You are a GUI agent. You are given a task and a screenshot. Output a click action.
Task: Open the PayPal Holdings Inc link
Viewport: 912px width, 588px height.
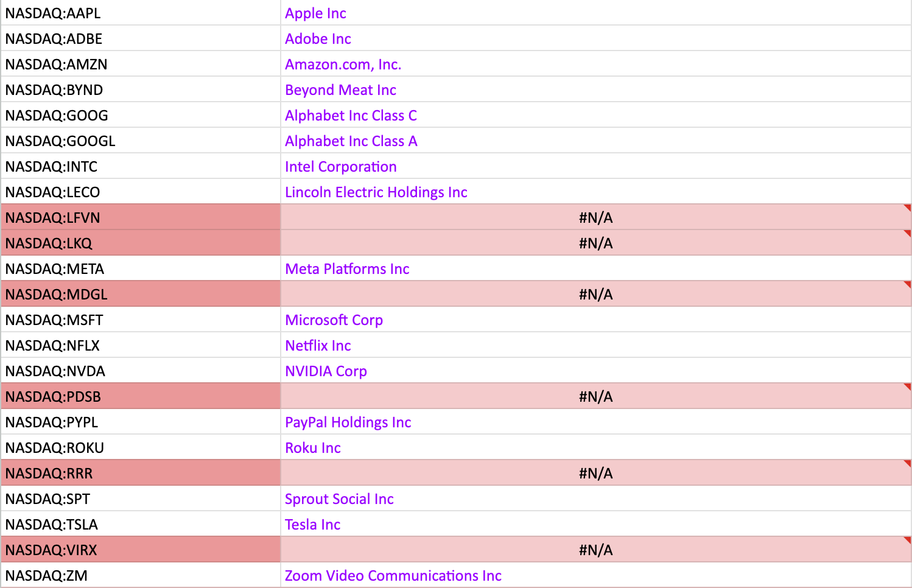(x=348, y=422)
